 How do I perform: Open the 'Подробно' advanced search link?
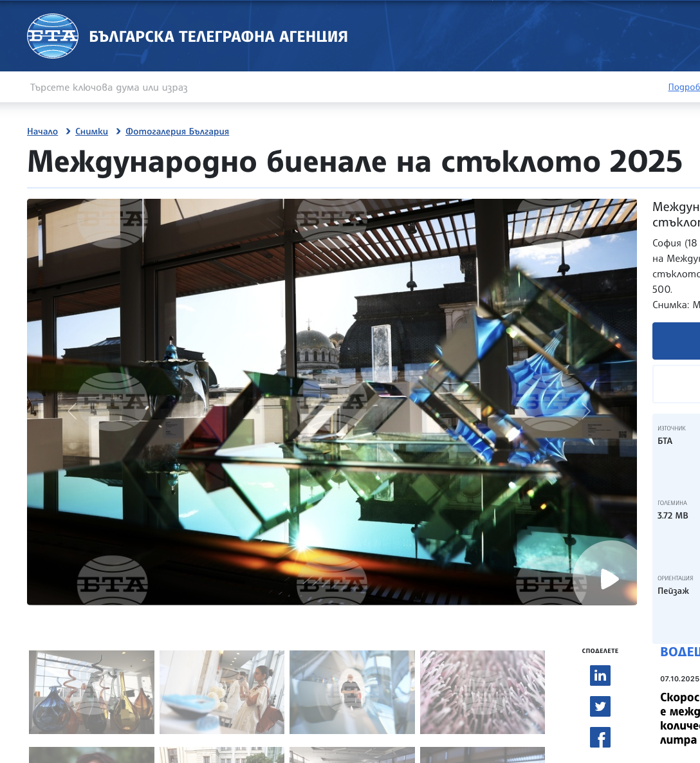click(683, 87)
